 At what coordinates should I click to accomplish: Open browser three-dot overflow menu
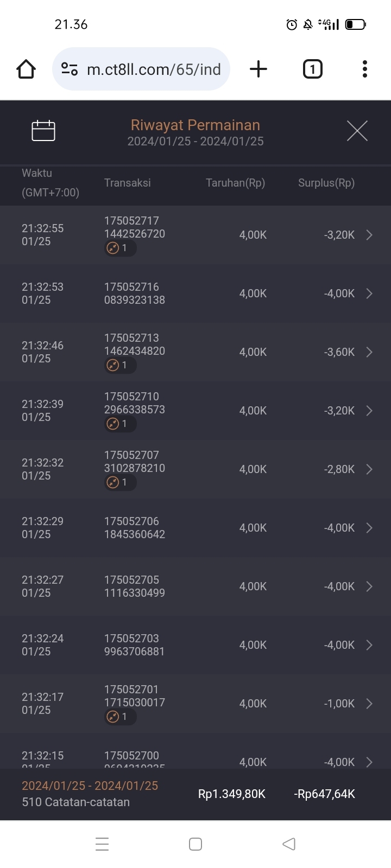click(365, 69)
